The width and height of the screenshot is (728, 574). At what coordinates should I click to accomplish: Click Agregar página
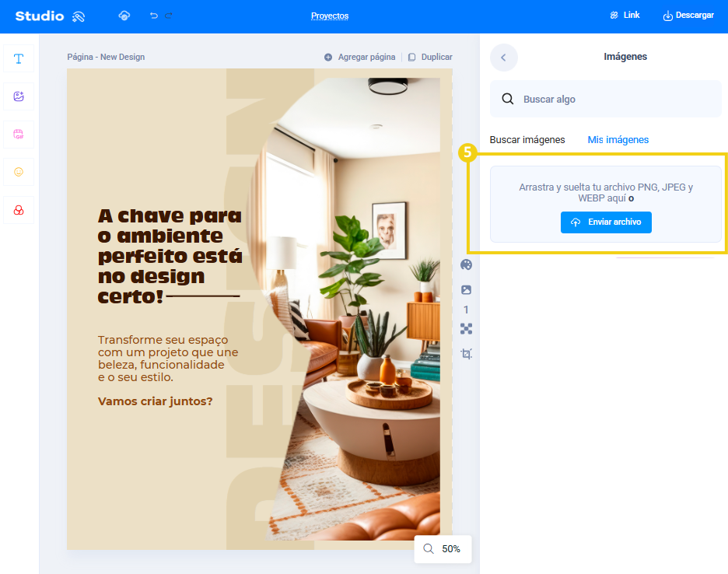click(x=360, y=57)
